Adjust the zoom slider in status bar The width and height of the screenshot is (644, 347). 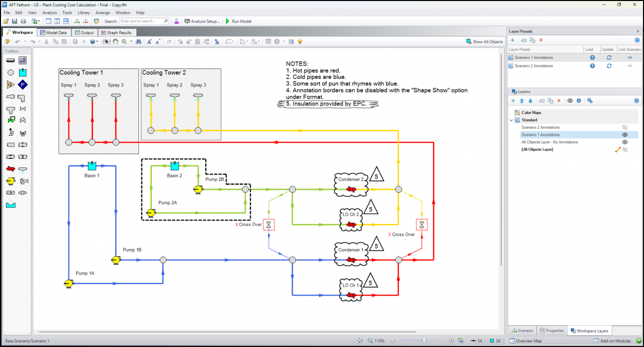tap(424, 341)
